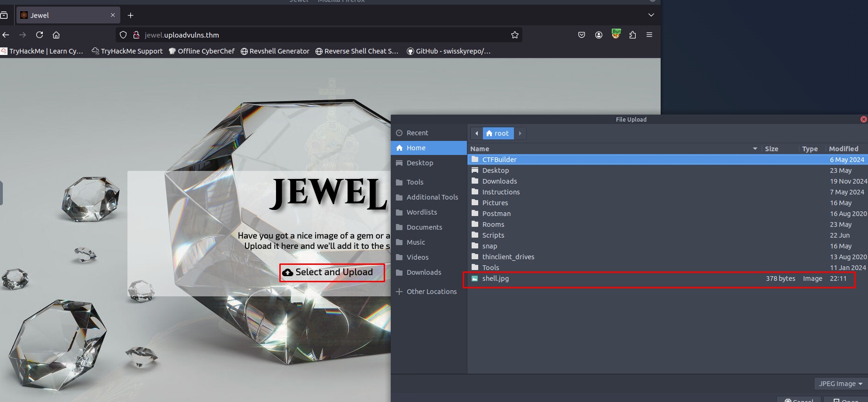Image resolution: width=868 pixels, height=402 pixels.
Task: Open Downloads sidebar location
Action: tap(429, 272)
